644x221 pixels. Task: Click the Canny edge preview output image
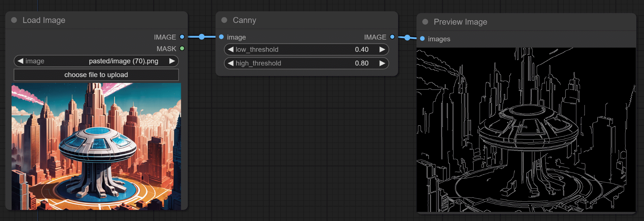pyautogui.click(x=526, y=129)
